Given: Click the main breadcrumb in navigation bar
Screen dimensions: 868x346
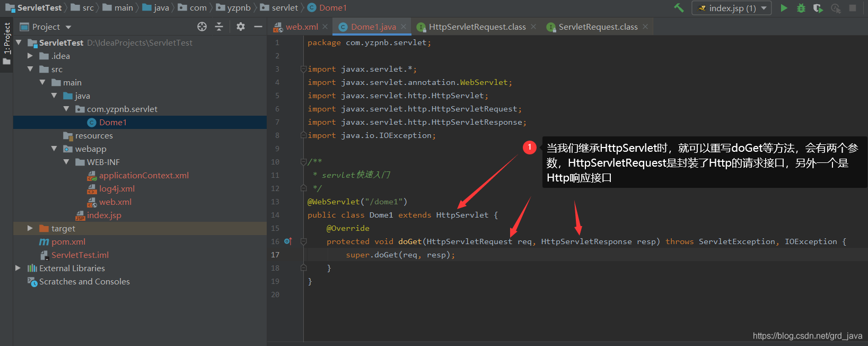Looking at the screenshot, I should (118, 7).
